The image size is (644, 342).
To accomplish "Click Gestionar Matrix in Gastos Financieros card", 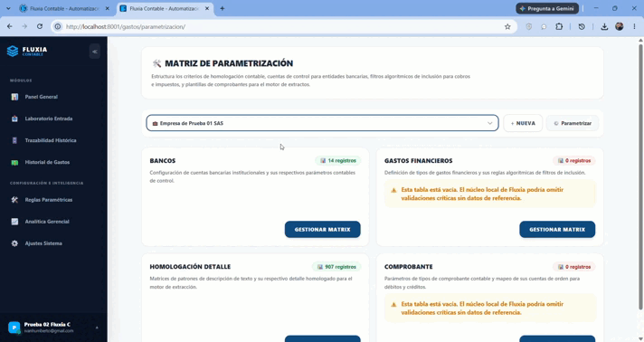I will [557, 230].
